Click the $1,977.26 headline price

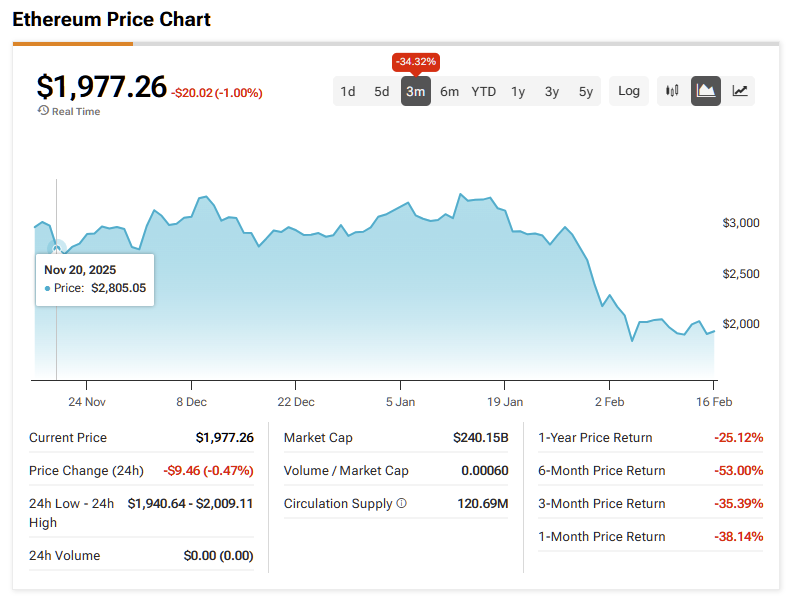(x=101, y=87)
